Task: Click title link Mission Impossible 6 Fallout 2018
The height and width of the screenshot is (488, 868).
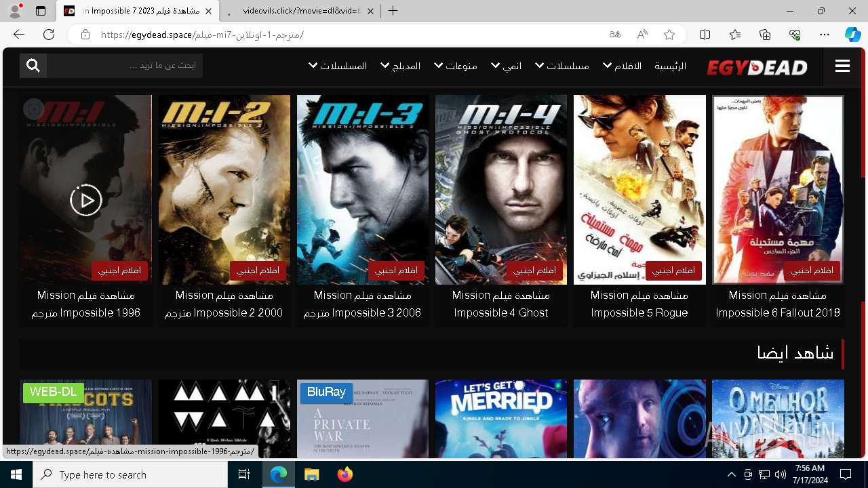Action: pyautogui.click(x=778, y=304)
